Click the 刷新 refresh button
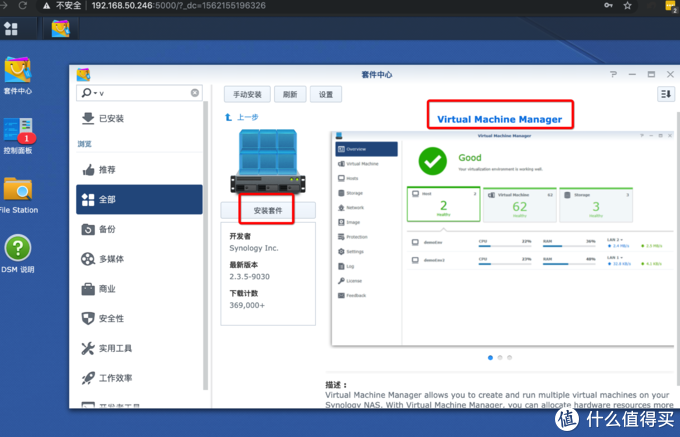Image resolution: width=680 pixels, height=437 pixels. 290,95
